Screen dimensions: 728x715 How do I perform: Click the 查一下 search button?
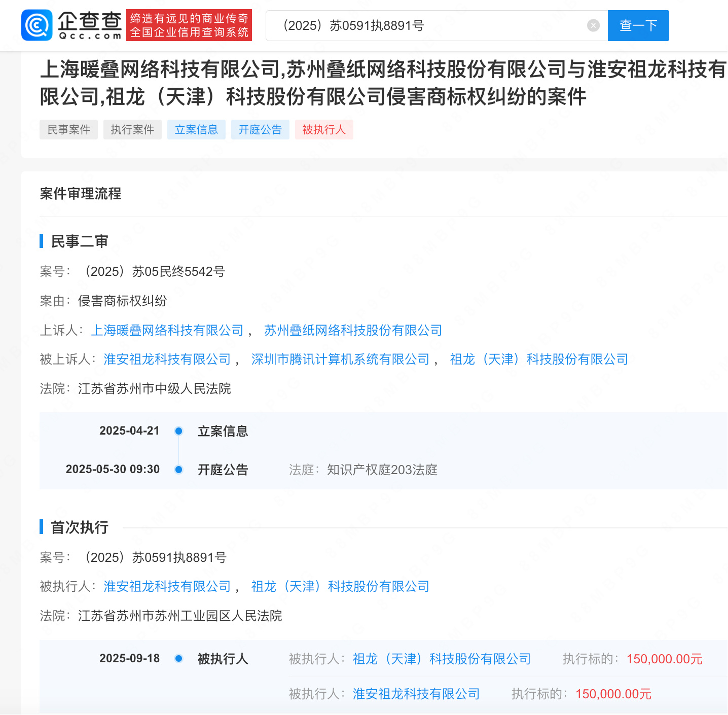[x=638, y=25]
